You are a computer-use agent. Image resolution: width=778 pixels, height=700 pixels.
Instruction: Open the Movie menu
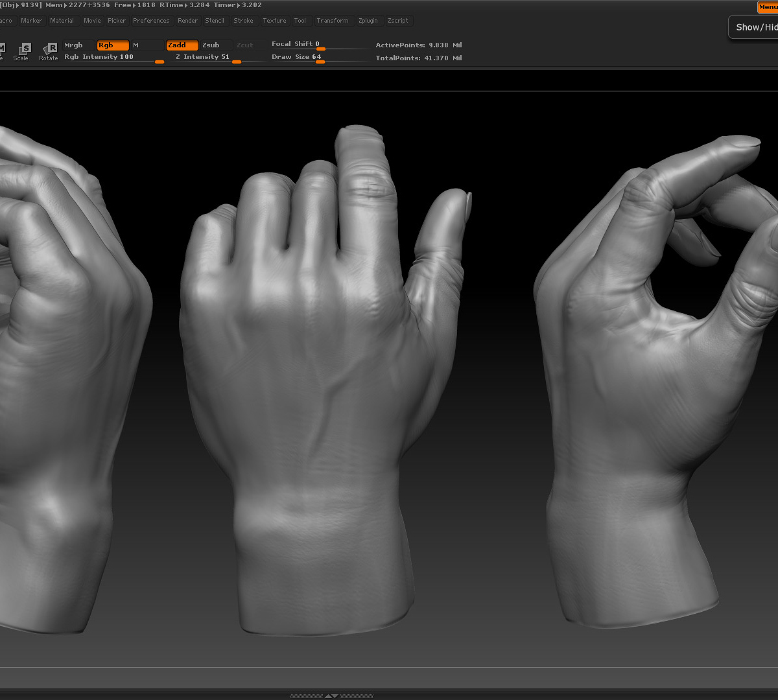point(92,21)
